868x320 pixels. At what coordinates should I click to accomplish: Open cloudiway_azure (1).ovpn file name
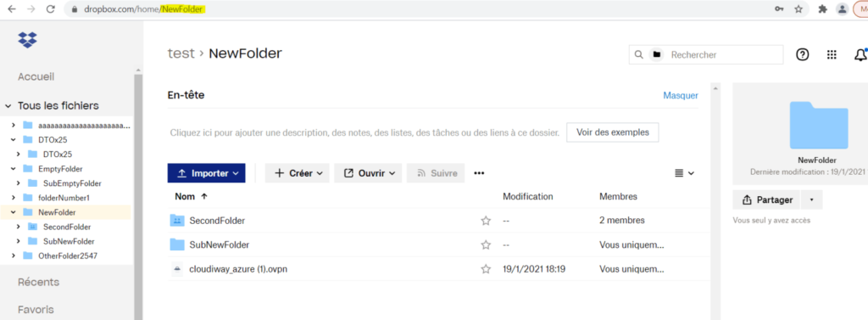point(238,269)
